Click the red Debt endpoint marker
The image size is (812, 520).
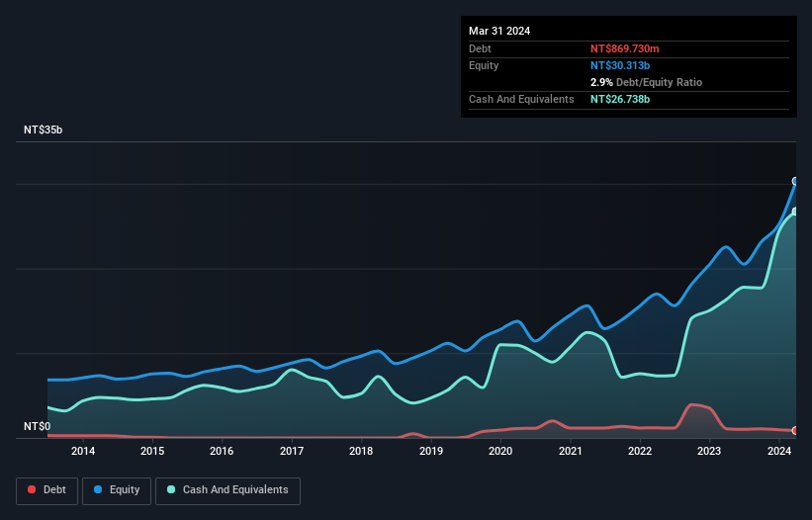(795, 430)
